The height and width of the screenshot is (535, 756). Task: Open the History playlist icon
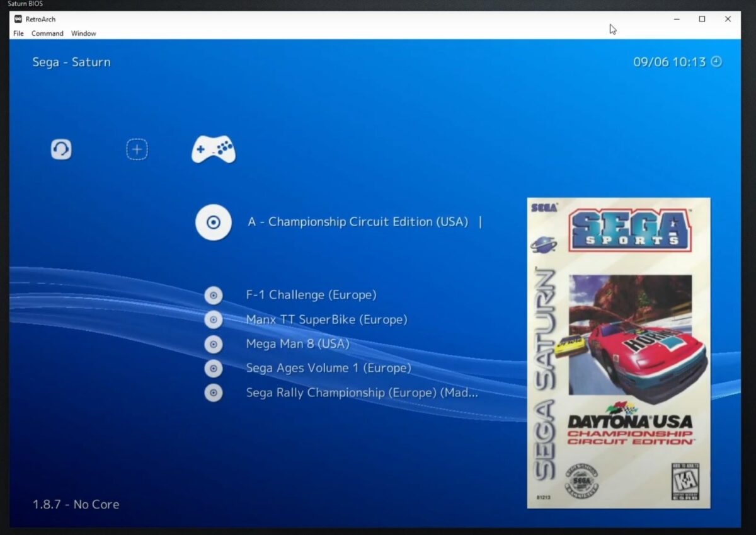pyautogui.click(x=60, y=149)
